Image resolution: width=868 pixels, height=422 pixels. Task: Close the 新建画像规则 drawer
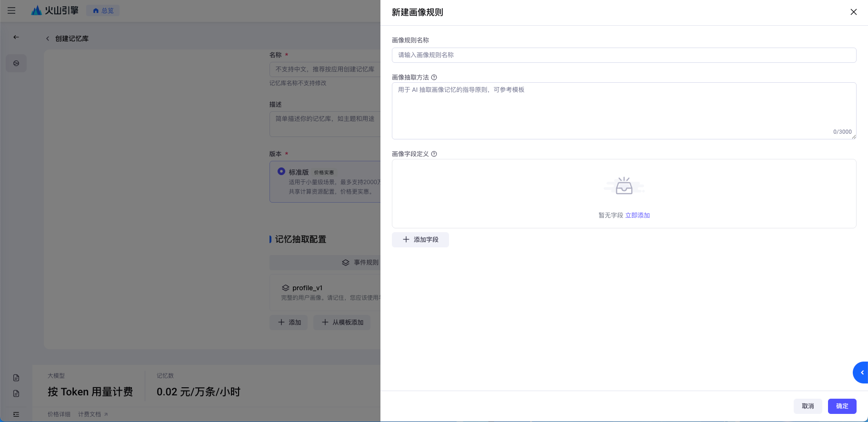(x=853, y=12)
